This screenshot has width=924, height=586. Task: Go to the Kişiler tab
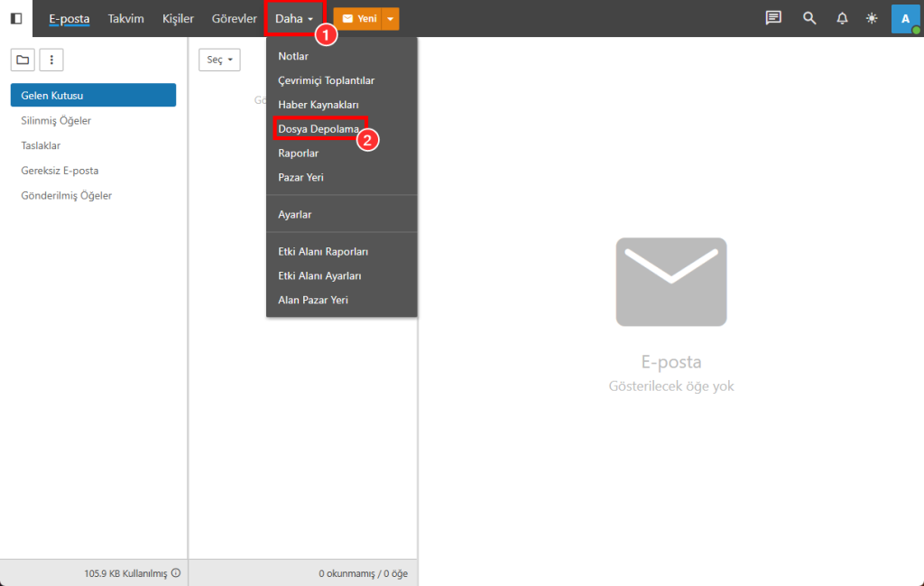(178, 19)
